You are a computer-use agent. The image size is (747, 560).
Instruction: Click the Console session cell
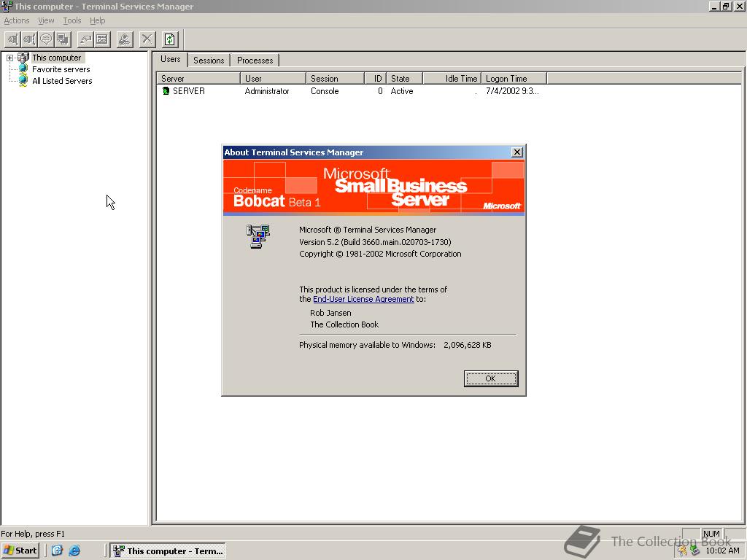(325, 91)
